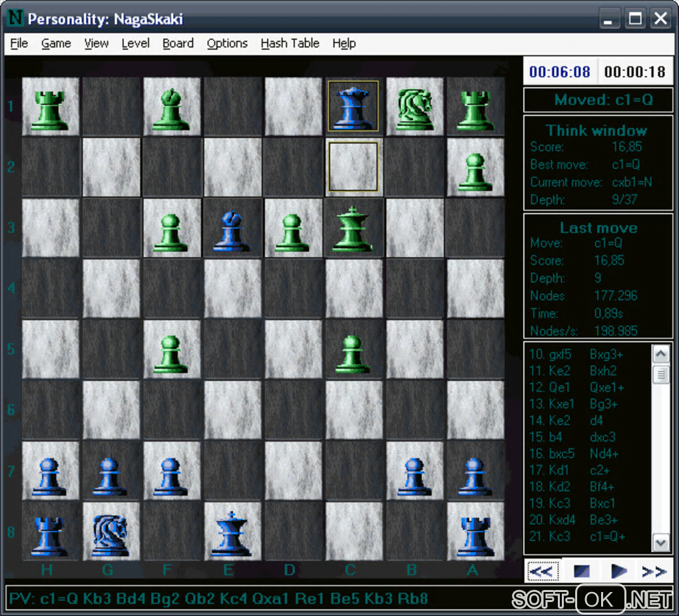Click the move list scrollbar thumb
Image resolution: width=679 pixels, height=616 pixels.
click(x=661, y=374)
